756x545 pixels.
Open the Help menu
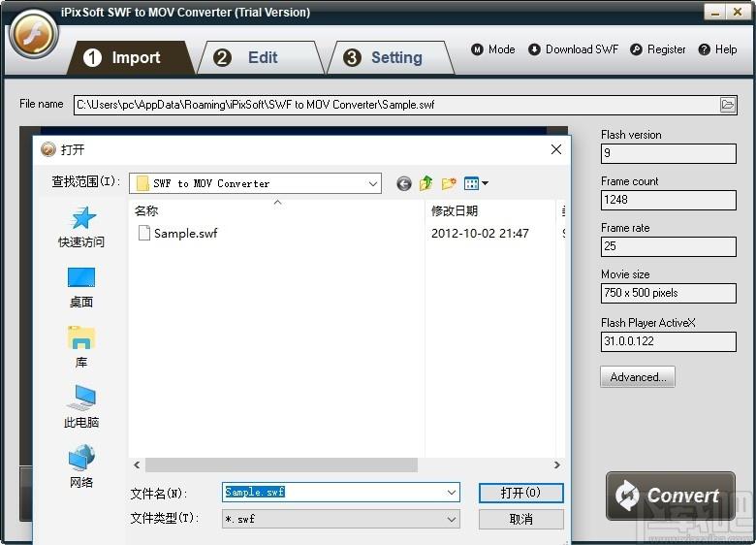718,49
